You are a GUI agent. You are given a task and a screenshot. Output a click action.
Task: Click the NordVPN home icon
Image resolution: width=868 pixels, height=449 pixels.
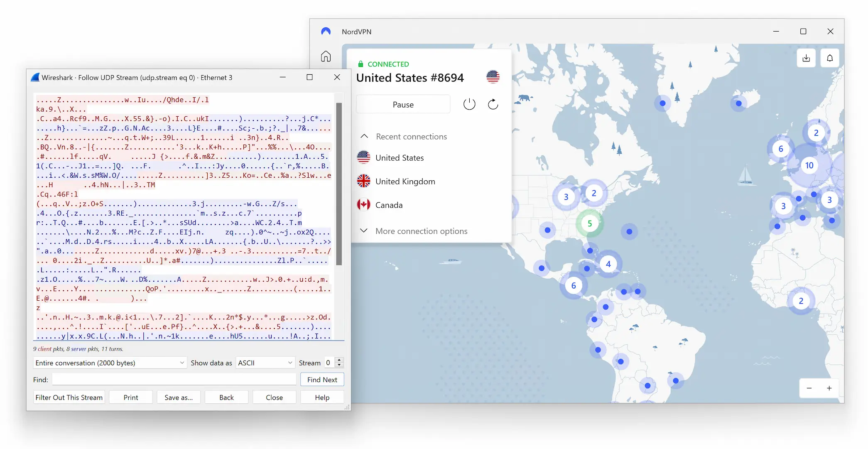(326, 56)
